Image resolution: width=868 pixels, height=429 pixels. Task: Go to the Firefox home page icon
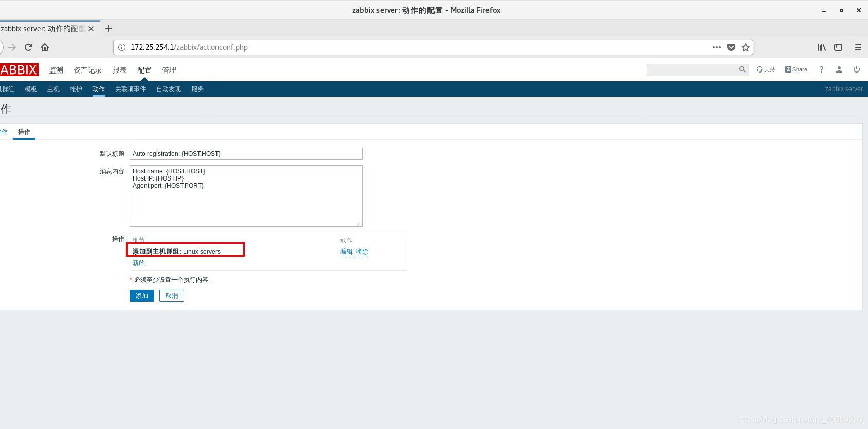[x=45, y=47]
